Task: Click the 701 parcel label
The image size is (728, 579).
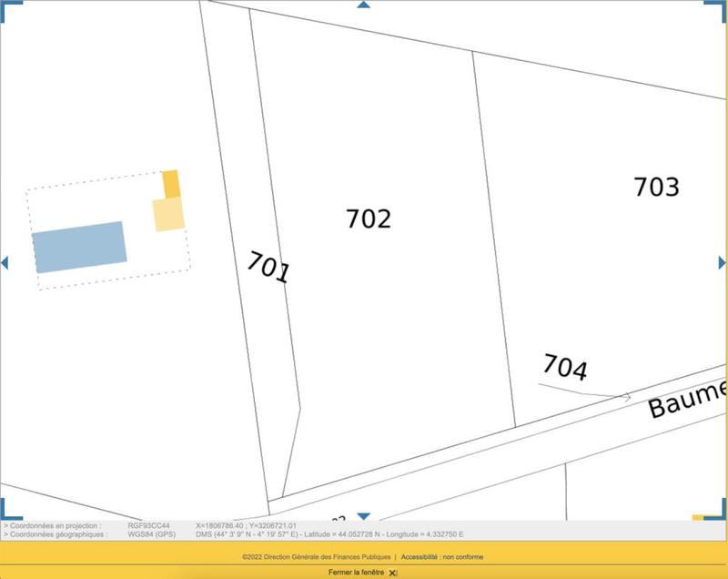Action: [x=268, y=266]
